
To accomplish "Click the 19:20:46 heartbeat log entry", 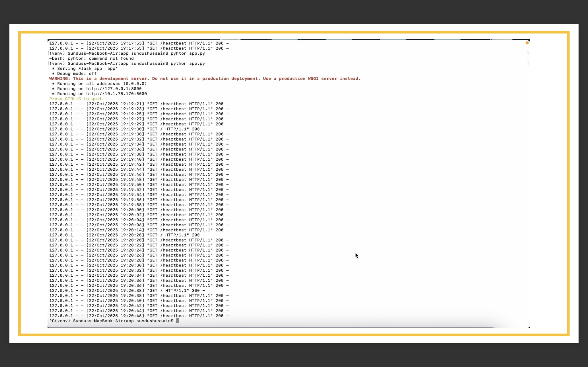I will pos(139,316).
